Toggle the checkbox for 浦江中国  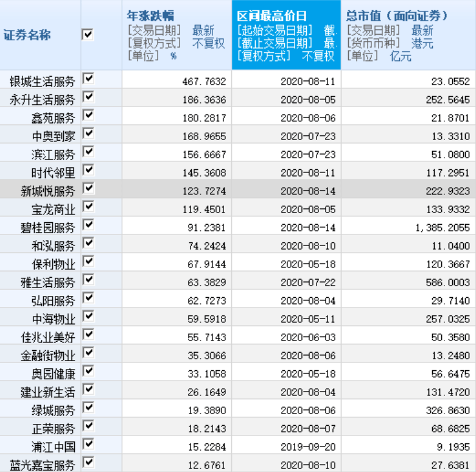[88, 444]
